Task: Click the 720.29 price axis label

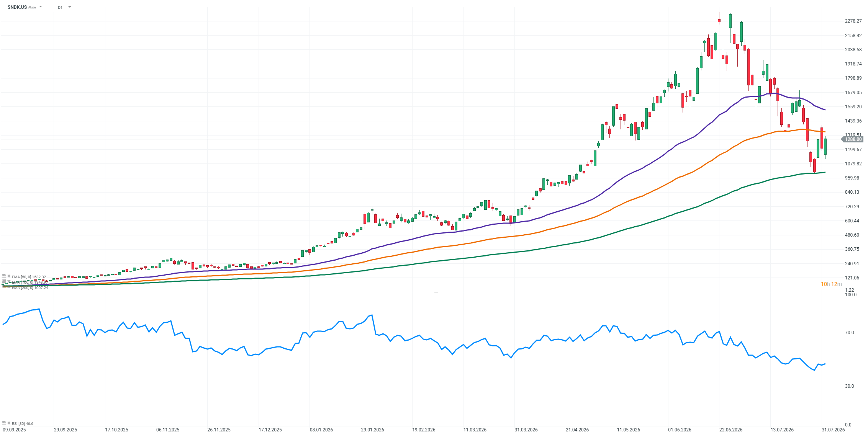Action: (x=853, y=207)
